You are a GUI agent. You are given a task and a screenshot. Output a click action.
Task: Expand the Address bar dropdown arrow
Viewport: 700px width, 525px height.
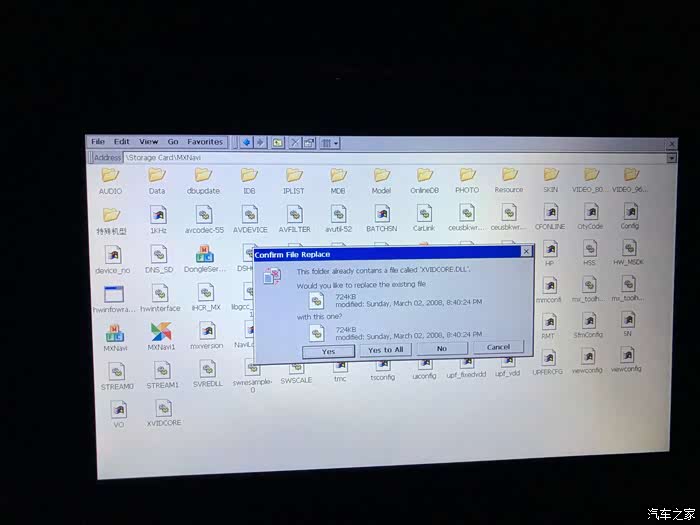pyautogui.click(x=671, y=158)
